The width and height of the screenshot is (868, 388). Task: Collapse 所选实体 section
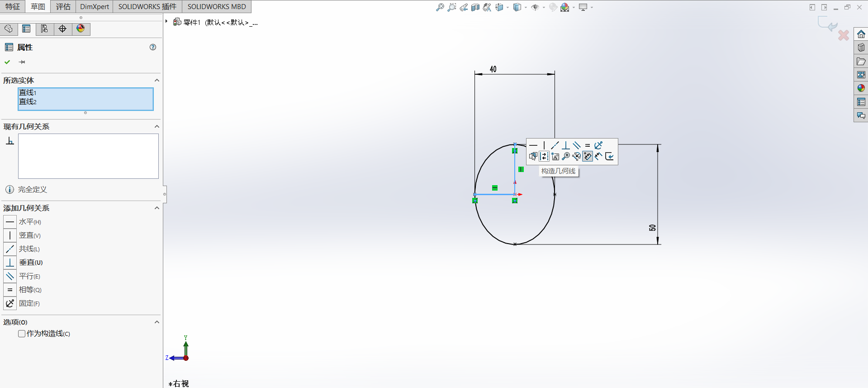157,80
